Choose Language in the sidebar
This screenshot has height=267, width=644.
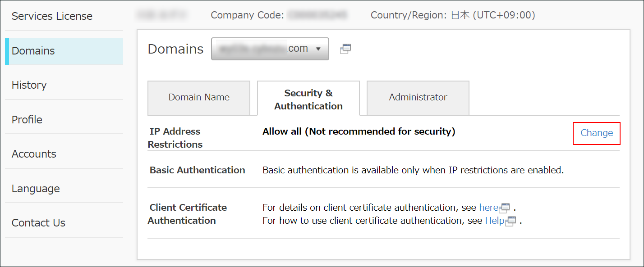point(36,189)
